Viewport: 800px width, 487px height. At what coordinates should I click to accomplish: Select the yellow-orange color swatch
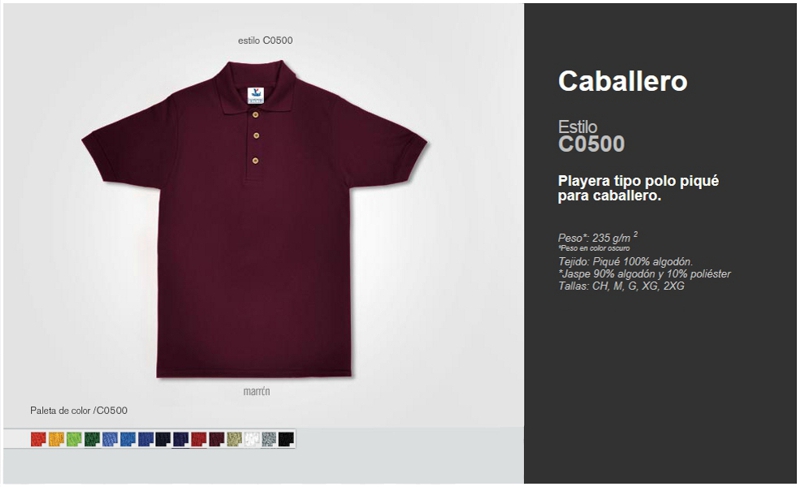[56, 439]
